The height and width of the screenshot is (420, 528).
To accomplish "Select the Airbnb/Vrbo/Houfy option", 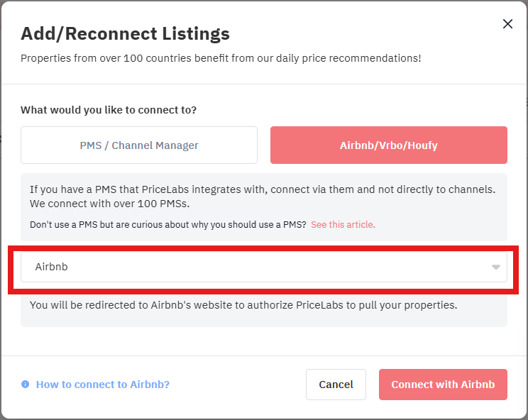I will pos(389,145).
